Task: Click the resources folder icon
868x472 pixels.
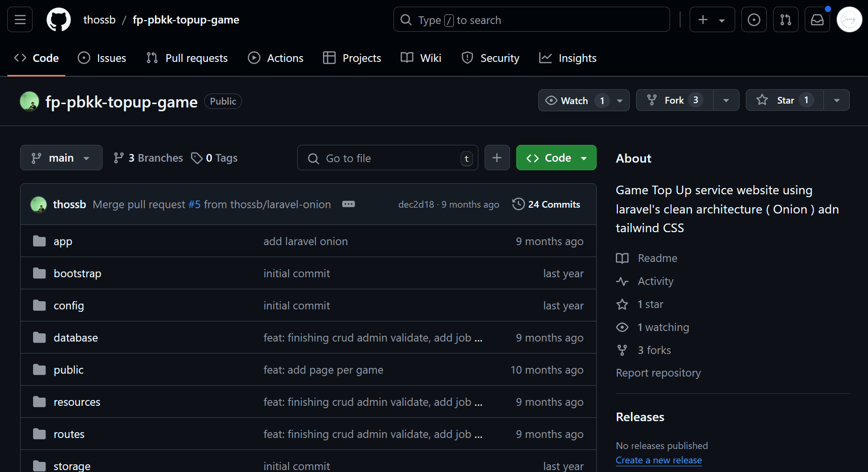Action: 39,401
